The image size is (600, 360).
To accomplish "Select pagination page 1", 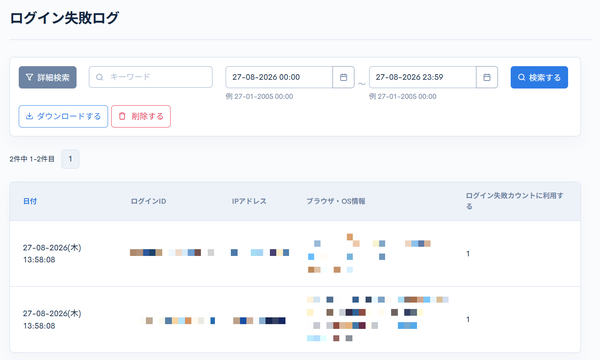I will pyautogui.click(x=70, y=159).
